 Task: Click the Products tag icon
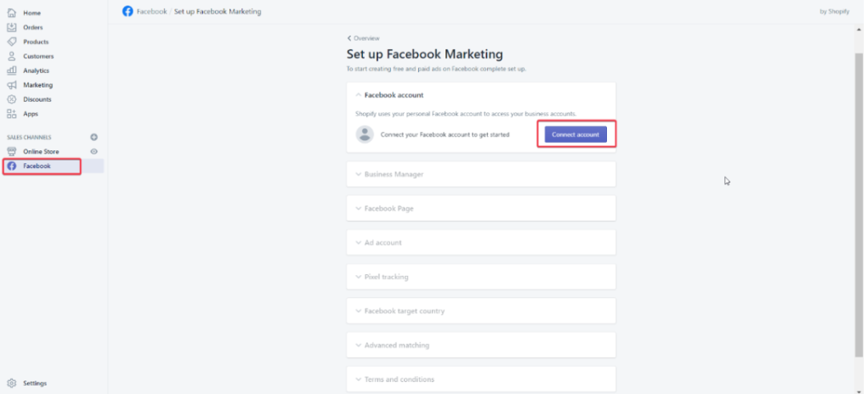(12, 42)
